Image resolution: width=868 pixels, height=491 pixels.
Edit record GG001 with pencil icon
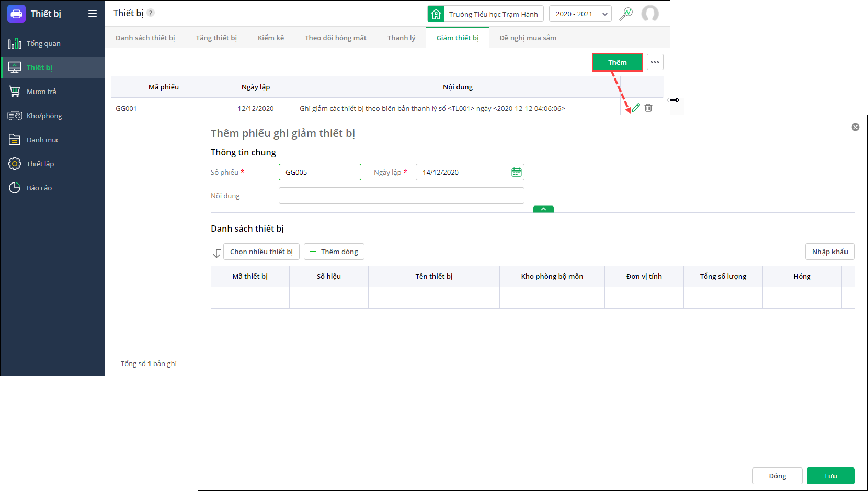tap(636, 108)
